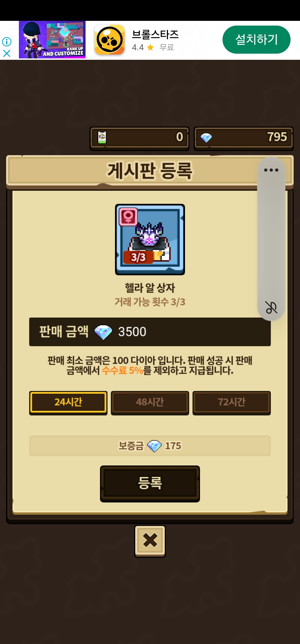The width and height of the screenshot is (300, 644).
Task: Close the dialog with the X button
Action: pyautogui.click(x=150, y=541)
